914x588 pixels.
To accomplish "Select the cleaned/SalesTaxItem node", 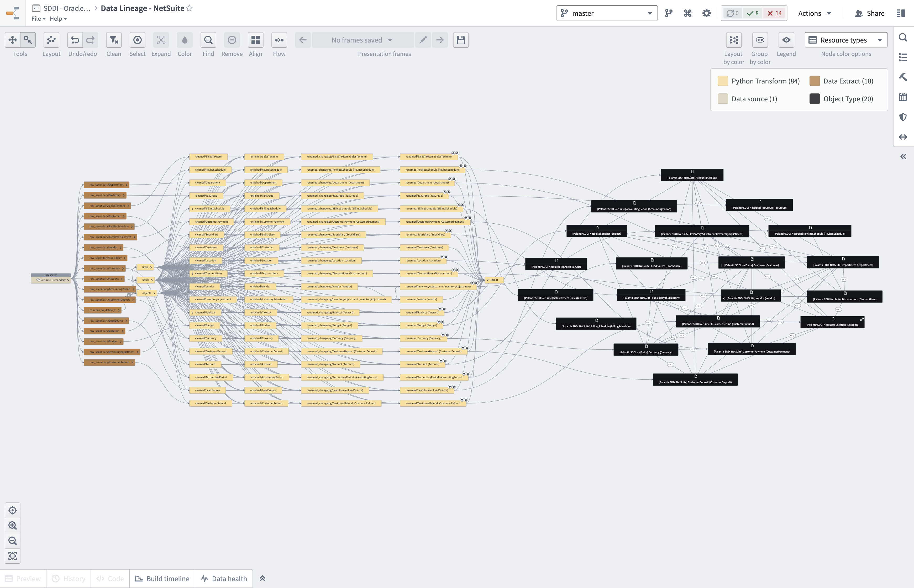I will click(x=208, y=156).
